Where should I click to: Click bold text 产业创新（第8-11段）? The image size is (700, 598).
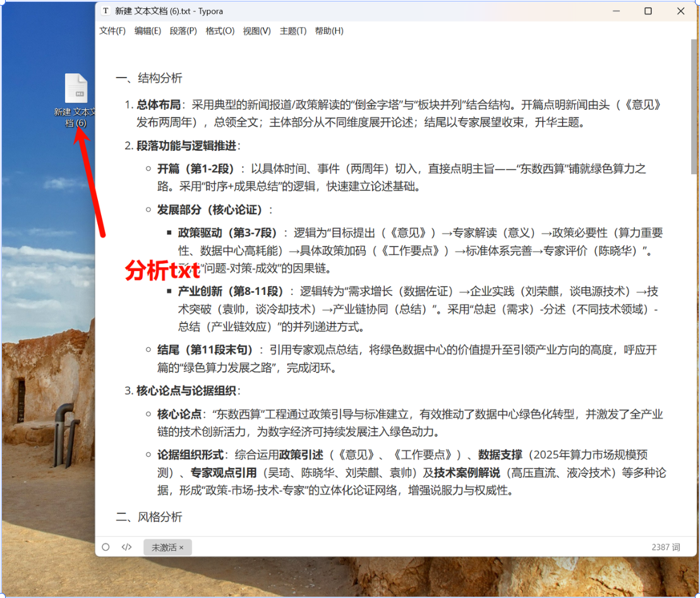click(x=231, y=291)
